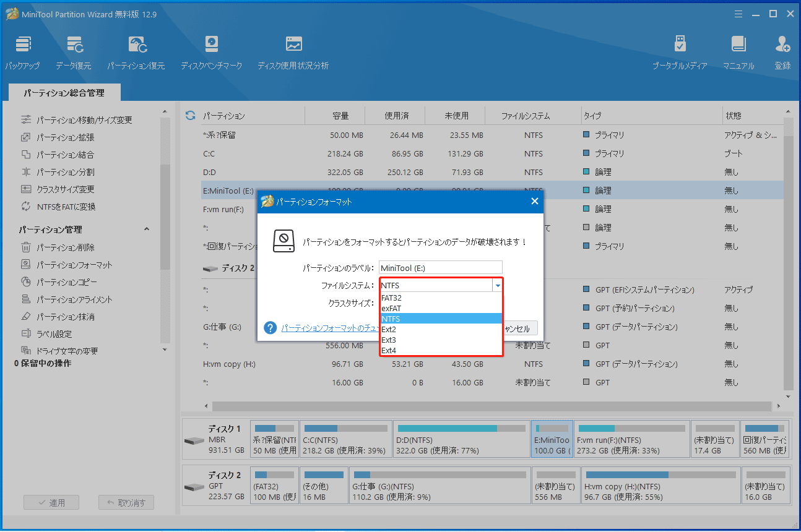Select the H:vm copy (H:) row

(492, 364)
